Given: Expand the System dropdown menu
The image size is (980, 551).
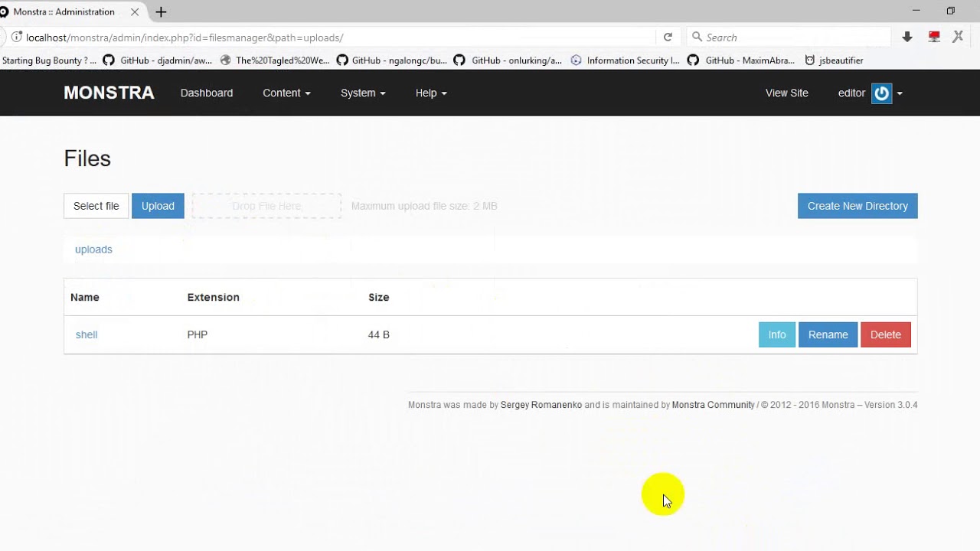Looking at the screenshot, I should click(363, 93).
